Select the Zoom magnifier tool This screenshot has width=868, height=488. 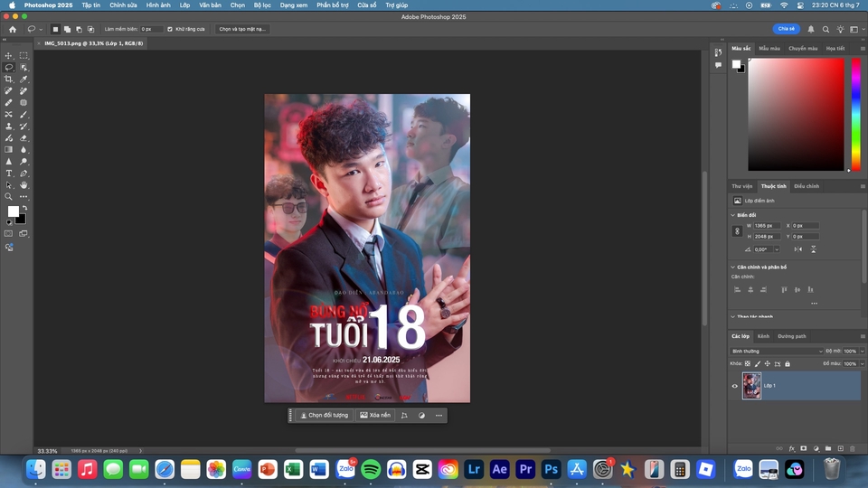pyautogui.click(x=9, y=197)
